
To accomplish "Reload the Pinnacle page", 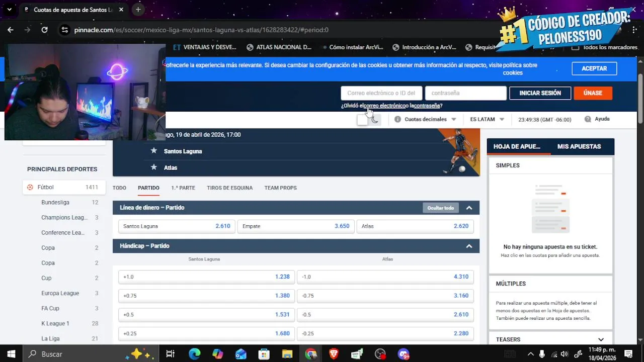I will [44, 30].
